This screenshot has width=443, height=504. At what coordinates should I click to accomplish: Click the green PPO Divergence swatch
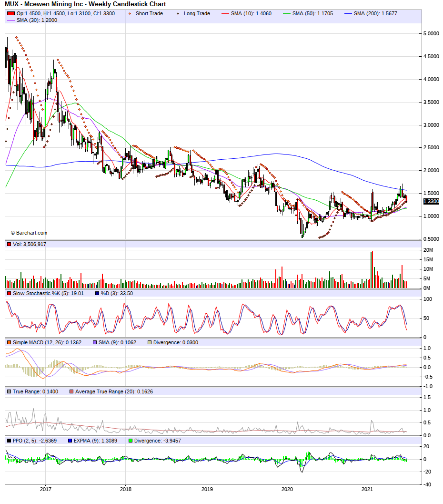131,441
